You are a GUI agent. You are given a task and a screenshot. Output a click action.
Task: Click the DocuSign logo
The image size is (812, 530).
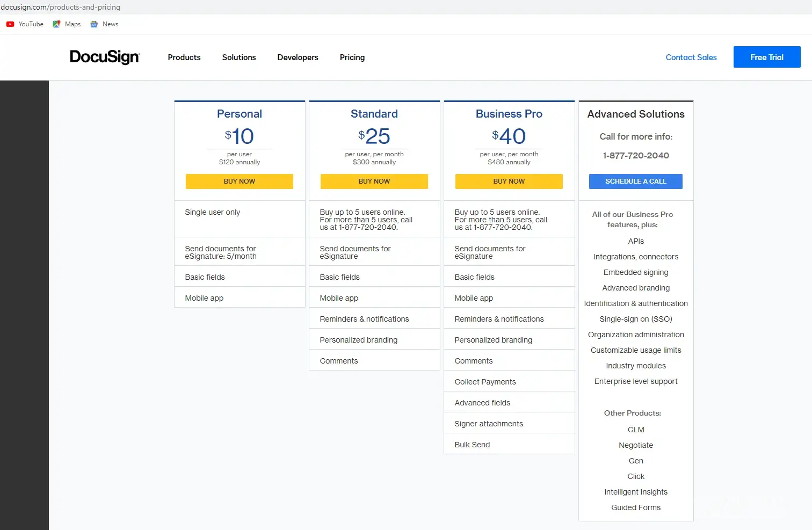(105, 57)
